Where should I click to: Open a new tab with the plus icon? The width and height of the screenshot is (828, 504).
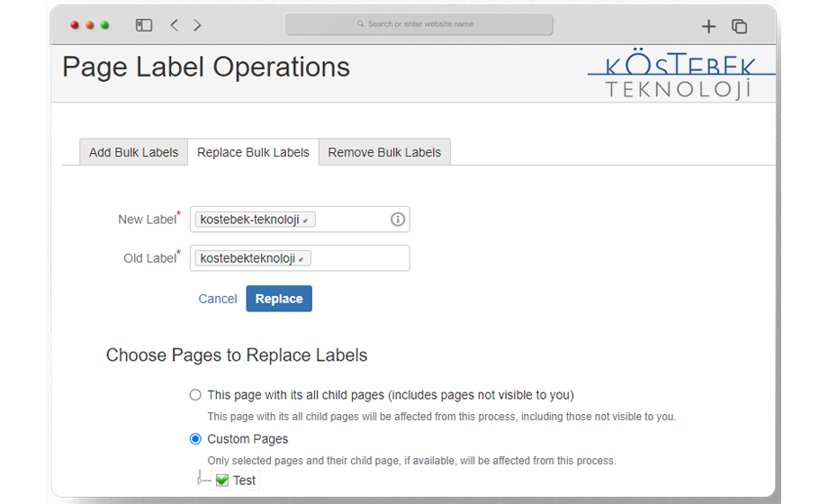pos(708,26)
